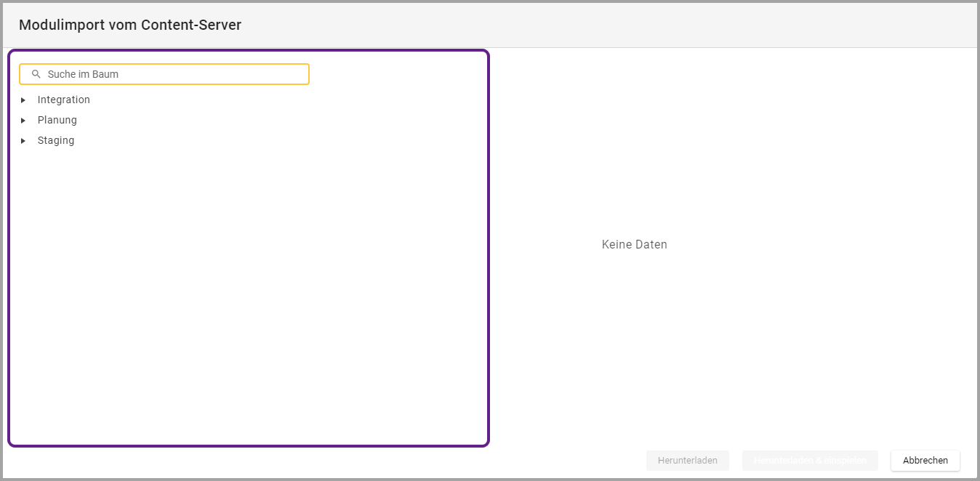Select the Planung item label

[x=57, y=121]
